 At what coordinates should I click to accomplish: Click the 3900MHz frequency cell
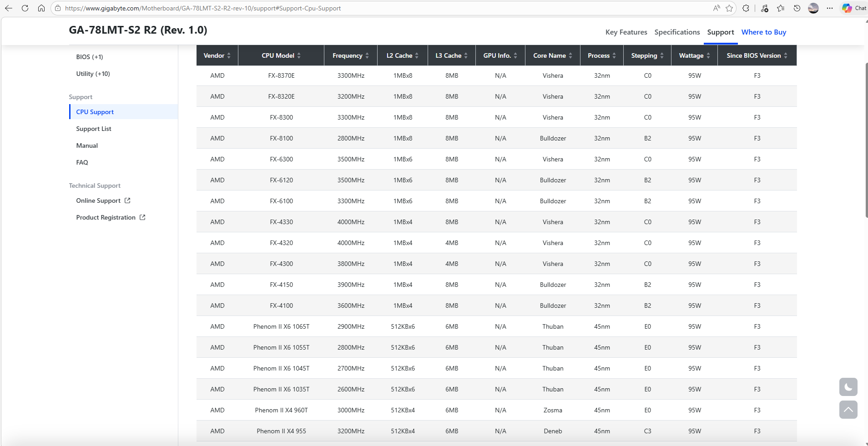tap(351, 285)
